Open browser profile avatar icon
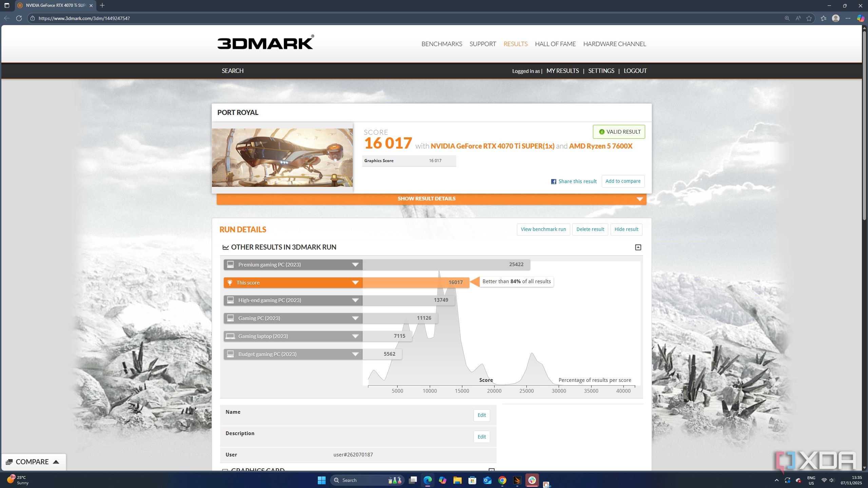 836,18
